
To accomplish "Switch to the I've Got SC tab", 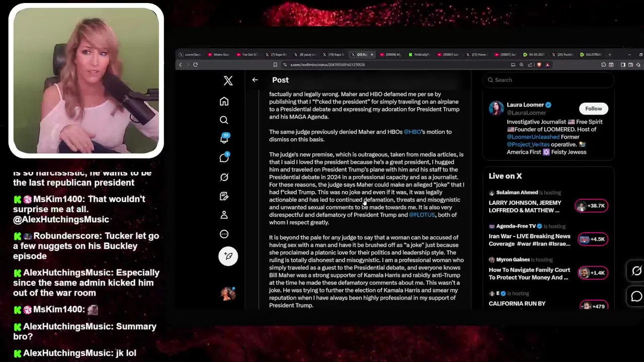I will (247, 54).
